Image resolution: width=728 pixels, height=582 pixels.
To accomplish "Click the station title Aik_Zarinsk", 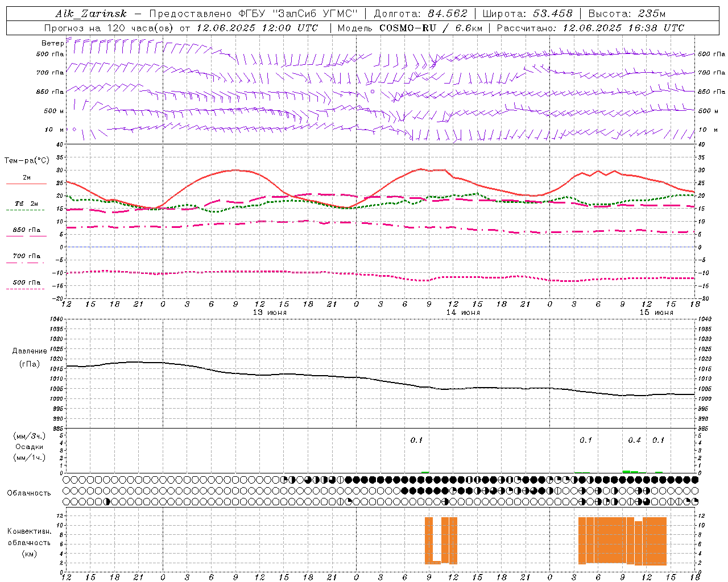I will (x=91, y=14).
